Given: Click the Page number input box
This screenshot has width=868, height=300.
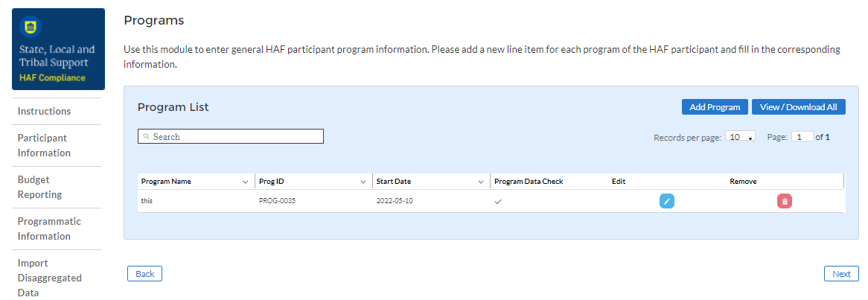Looking at the screenshot, I should coord(802,137).
